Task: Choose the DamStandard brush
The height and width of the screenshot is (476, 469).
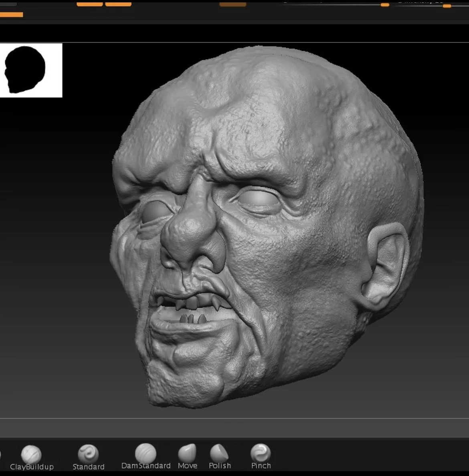Action: coord(146,457)
